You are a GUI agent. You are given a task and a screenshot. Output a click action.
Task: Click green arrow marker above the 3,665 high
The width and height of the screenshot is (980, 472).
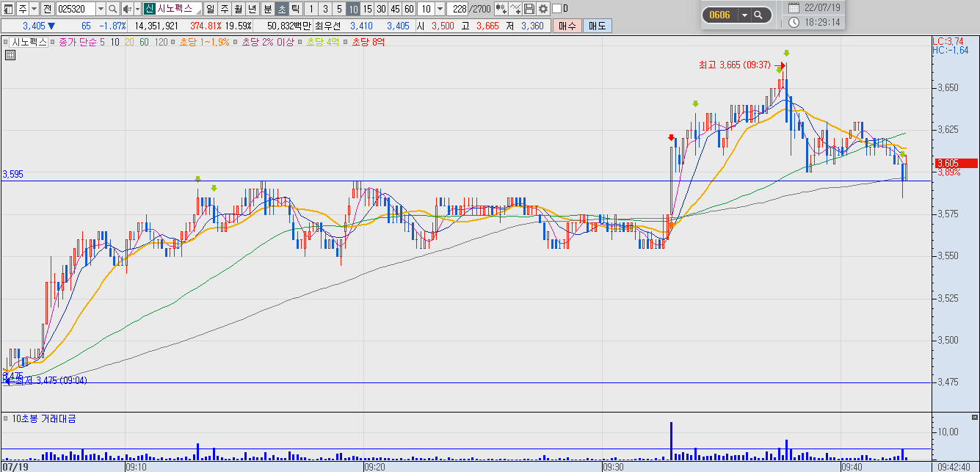coord(786,53)
